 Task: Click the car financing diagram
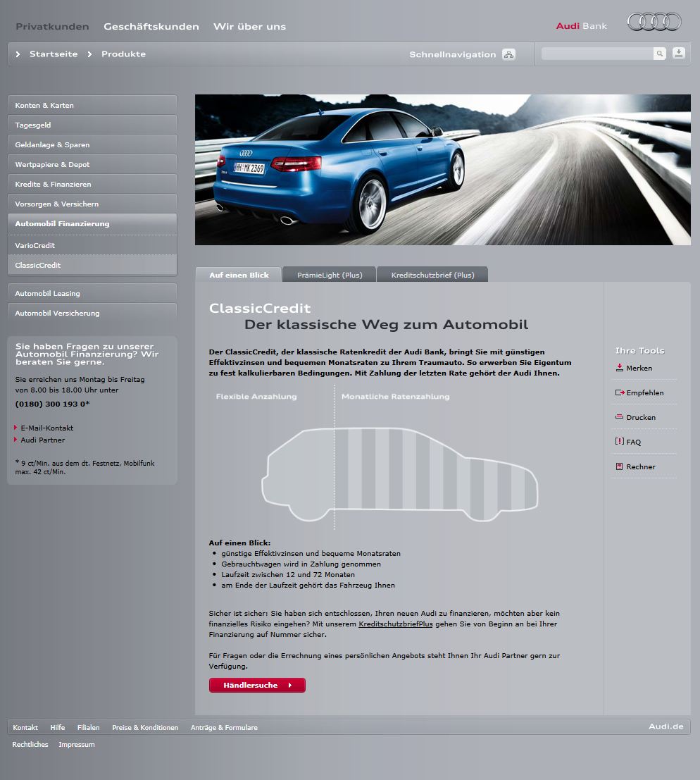[x=399, y=475]
